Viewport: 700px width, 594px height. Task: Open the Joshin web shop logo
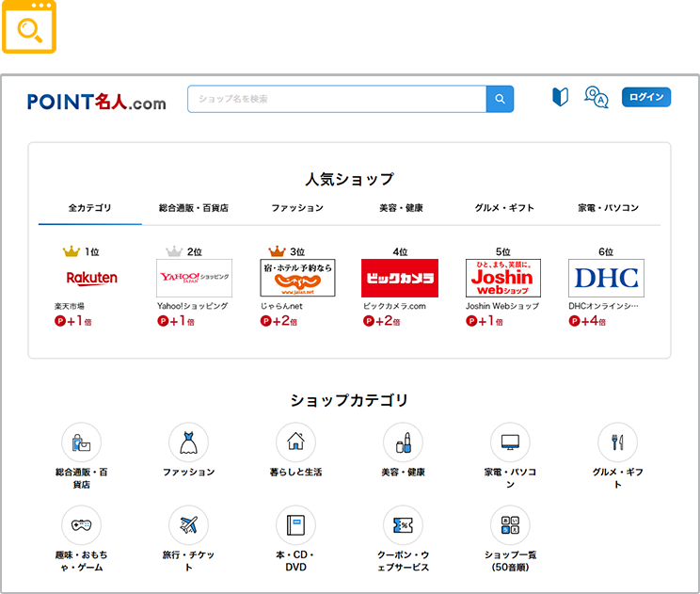click(x=503, y=278)
